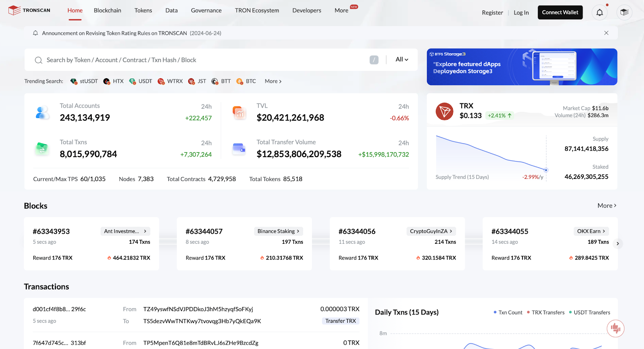644x349 pixels.
Task: Click the burn icon for 289.8425 TRX
Action: pyautogui.click(x=571, y=258)
